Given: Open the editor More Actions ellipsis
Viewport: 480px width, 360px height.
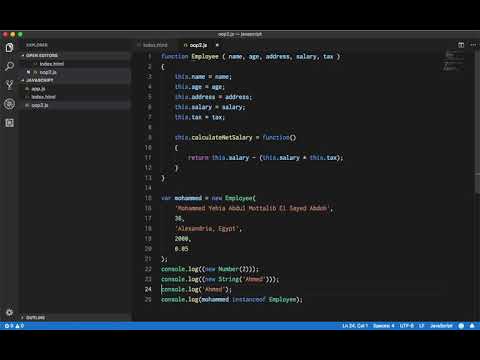Looking at the screenshot, I should tap(473, 45).
